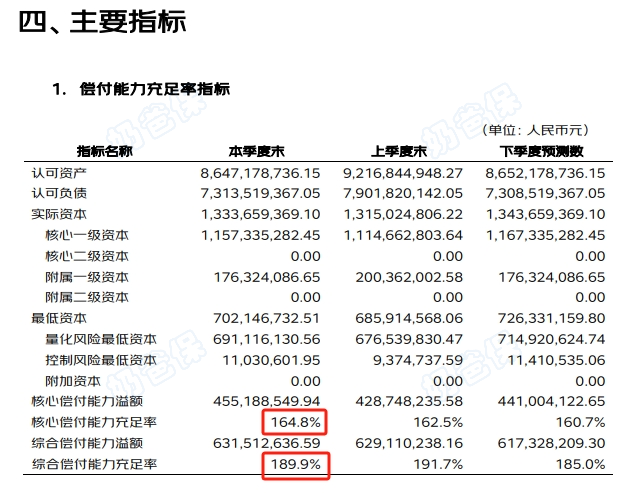Click the value 617,328,209.30
Viewport: 630px width, 493px height.
pyautogui.click(x=552, y=443)
